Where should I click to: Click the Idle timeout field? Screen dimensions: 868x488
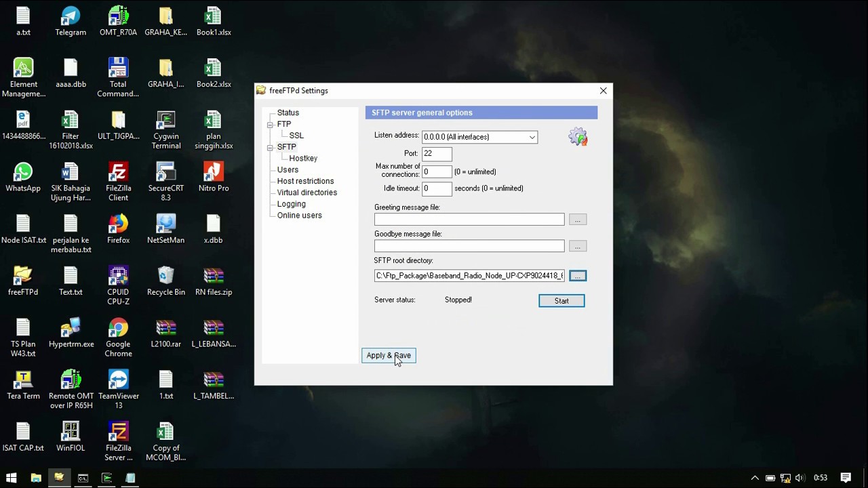point(437,188)
